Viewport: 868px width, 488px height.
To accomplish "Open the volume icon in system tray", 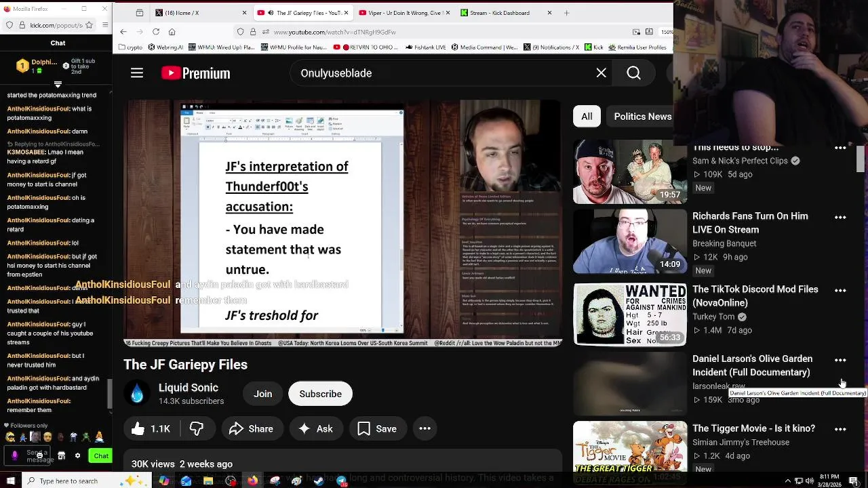I will pyautogui.click(x=809, y=481).
